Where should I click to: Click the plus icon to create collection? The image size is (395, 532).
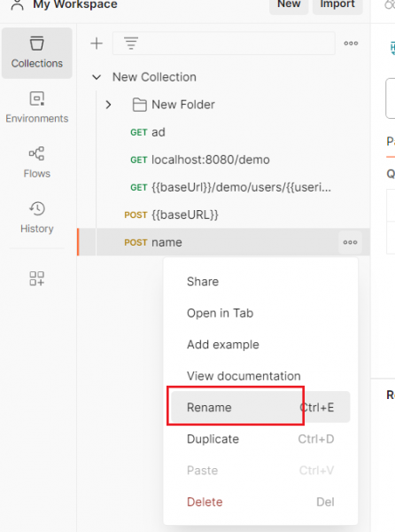tap(97, 43)
